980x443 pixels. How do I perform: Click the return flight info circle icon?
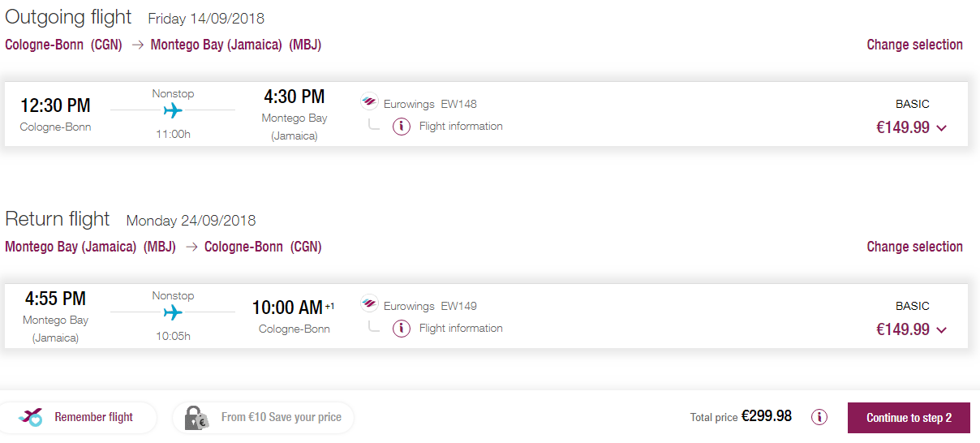(401, 329)
